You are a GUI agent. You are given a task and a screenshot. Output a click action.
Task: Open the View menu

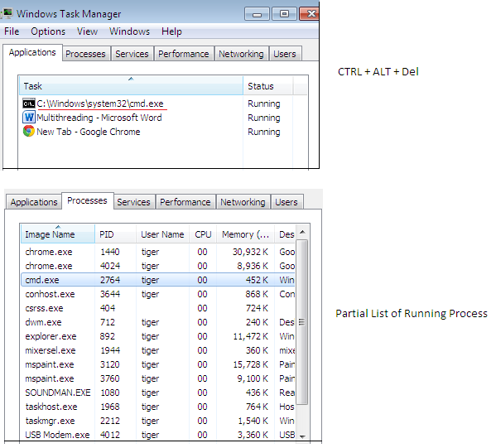[x=87, y=31]
